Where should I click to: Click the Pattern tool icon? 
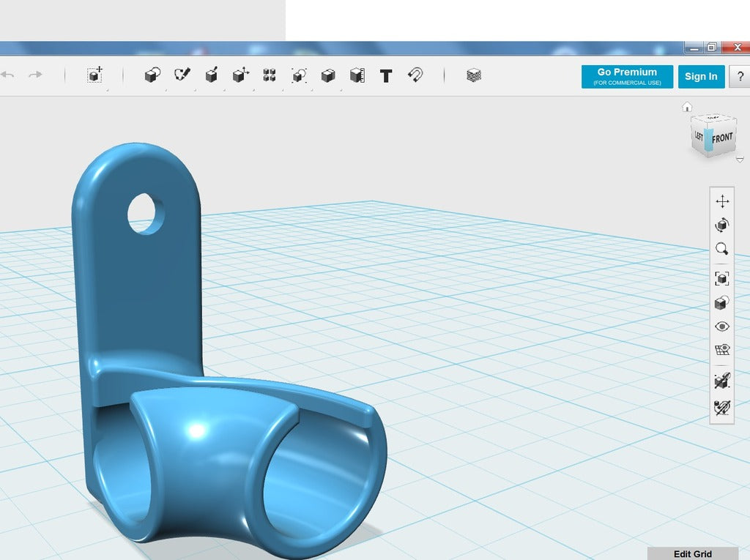coord(270,75)
